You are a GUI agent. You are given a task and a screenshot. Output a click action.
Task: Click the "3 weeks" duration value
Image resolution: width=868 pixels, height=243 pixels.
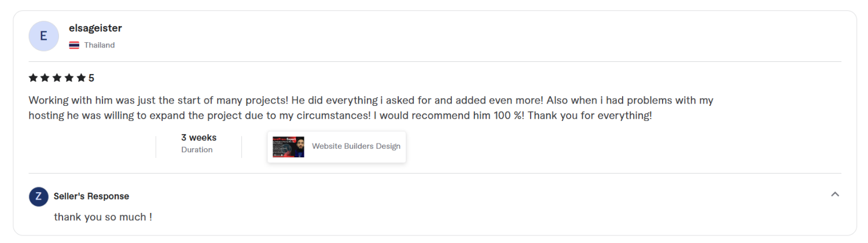click(198, 138)
